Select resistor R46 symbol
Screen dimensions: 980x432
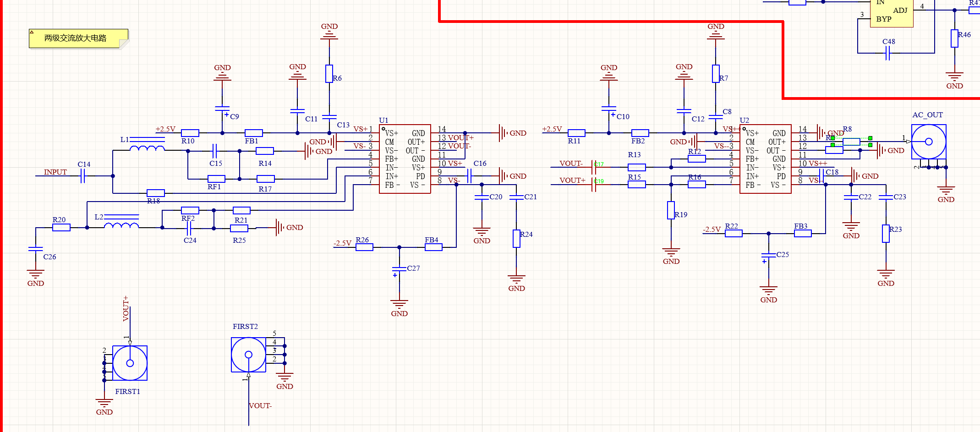[x=954, y=38]
